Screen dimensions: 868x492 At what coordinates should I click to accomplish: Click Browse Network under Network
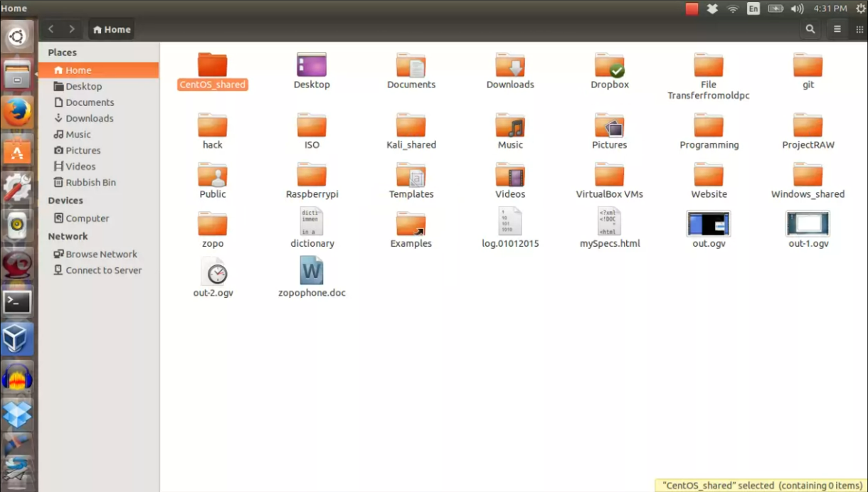coord(101,254)
